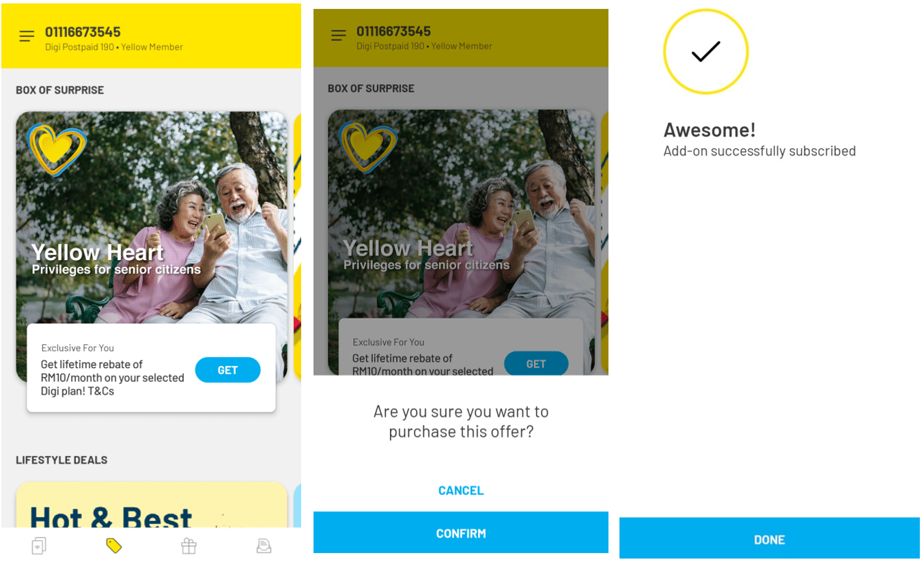The image size is (924, 562).
Task: Confirm the offer purchase
Action: [x=461, y=533]
